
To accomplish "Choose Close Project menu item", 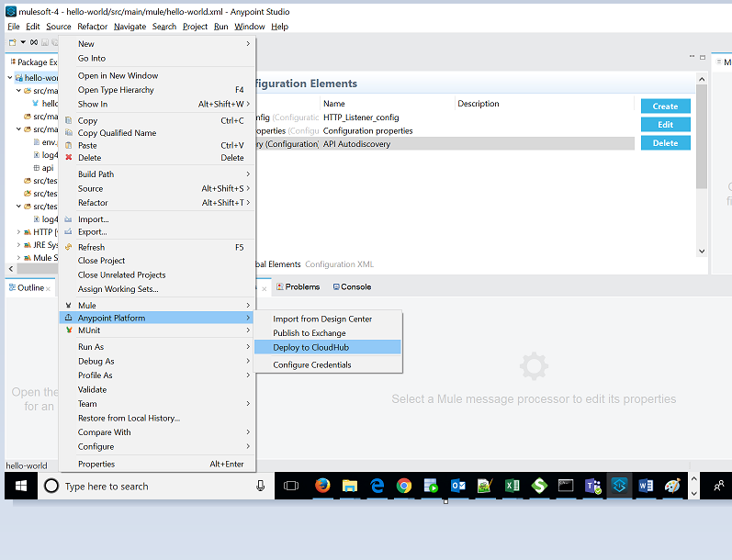I will [157, 261].
